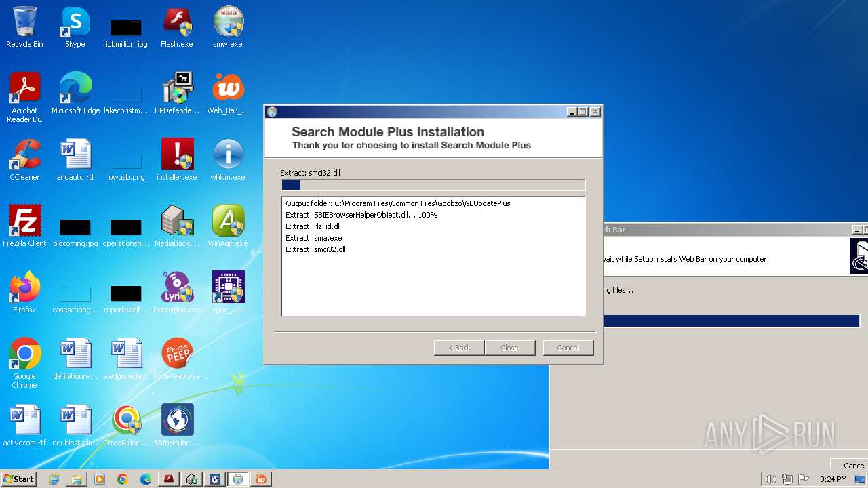Launch Microsoft Edge desktop shortcut
868x488 pixels.
pos(75,94)
